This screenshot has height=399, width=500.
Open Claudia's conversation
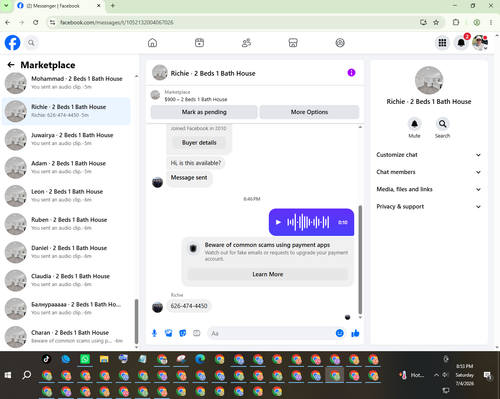(67, 280)
